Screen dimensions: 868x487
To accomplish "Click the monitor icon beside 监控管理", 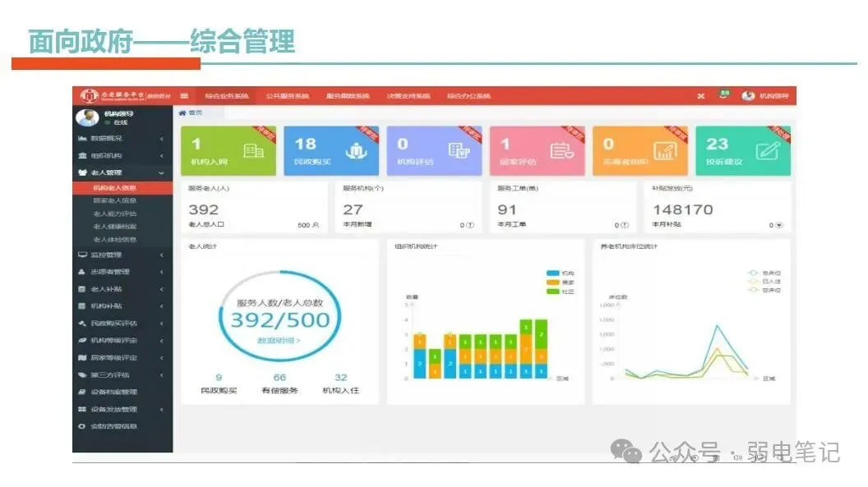I will (82, 255).
